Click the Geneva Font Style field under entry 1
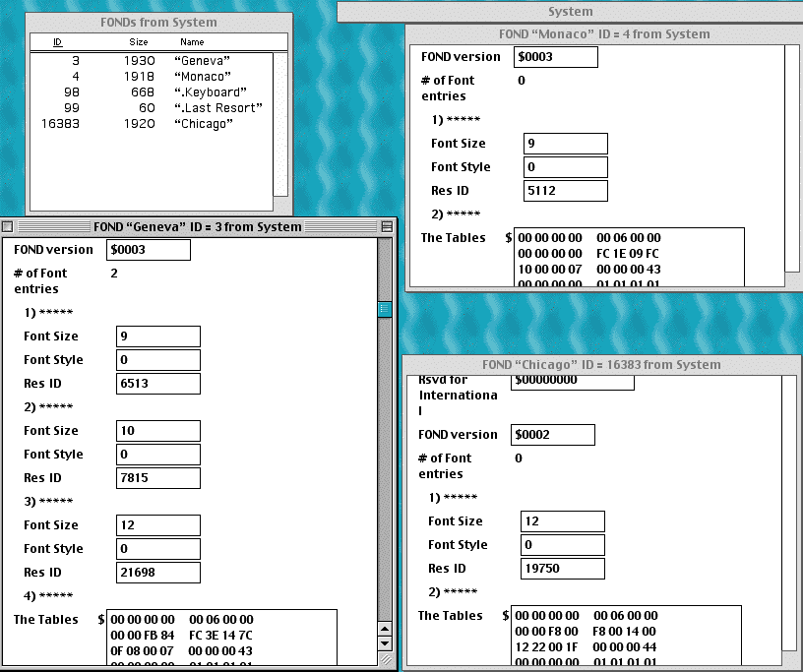 pos(158,360)
